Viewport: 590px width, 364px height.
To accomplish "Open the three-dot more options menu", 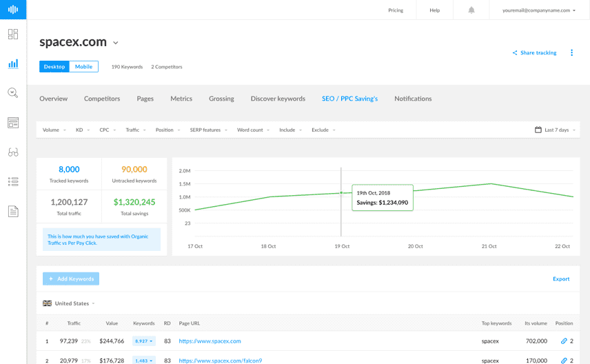I will coord(571,52).
